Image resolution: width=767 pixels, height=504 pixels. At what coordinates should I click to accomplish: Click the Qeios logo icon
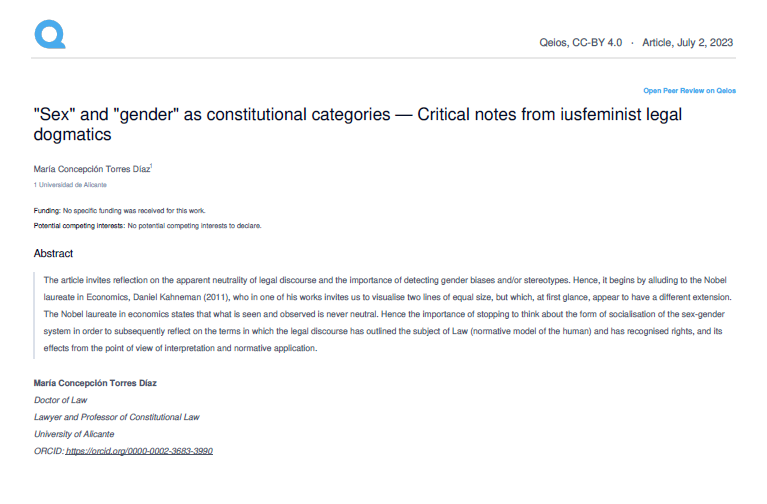point(49,34)
